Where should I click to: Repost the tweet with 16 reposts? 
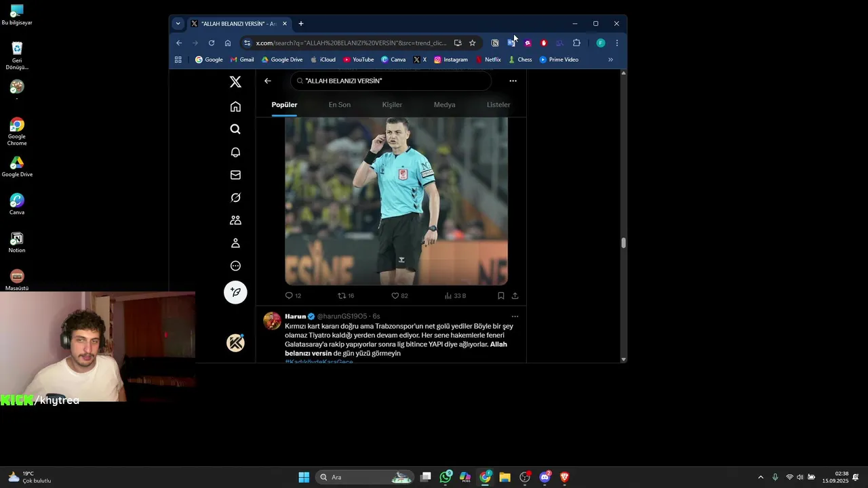click(x=346, y=296)
